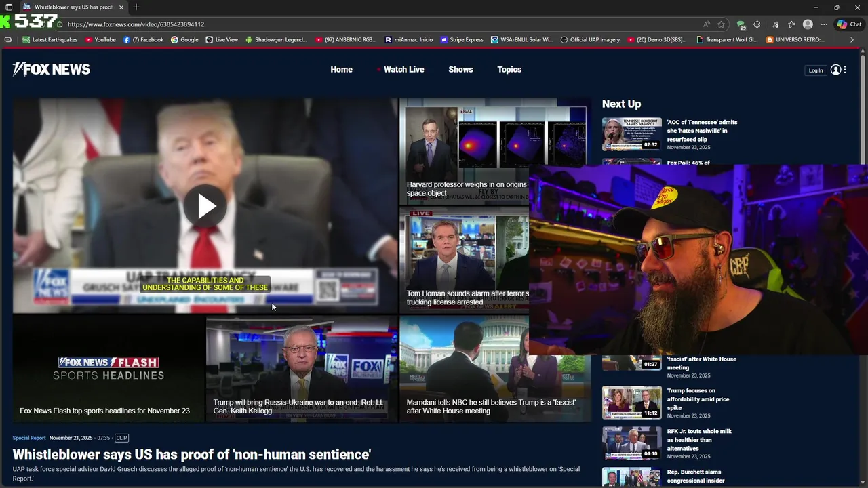Viewport: 868px width, 488px height.
Task: Open the Stripe Express bookmark
Action: [462, 40]
